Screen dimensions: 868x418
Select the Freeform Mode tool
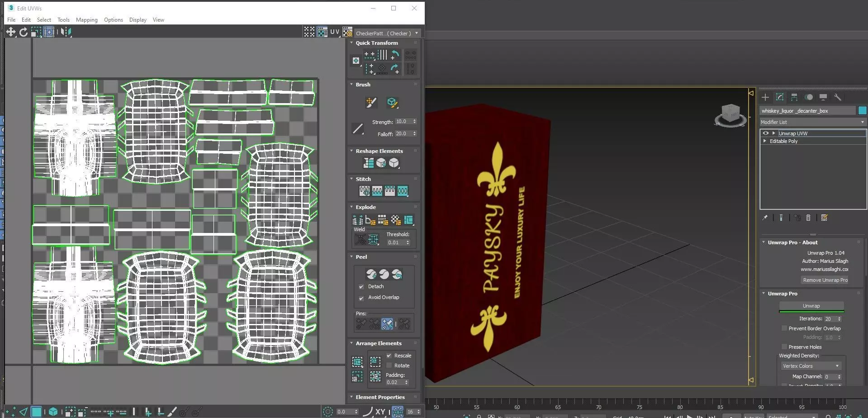click(x=49, y=32)
